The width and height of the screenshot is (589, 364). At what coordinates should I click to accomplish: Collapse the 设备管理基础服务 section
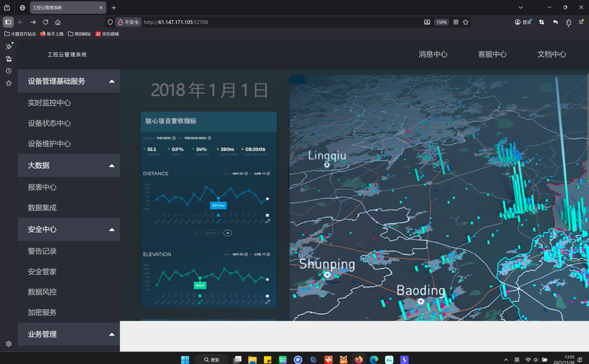[x=112, y=81]
